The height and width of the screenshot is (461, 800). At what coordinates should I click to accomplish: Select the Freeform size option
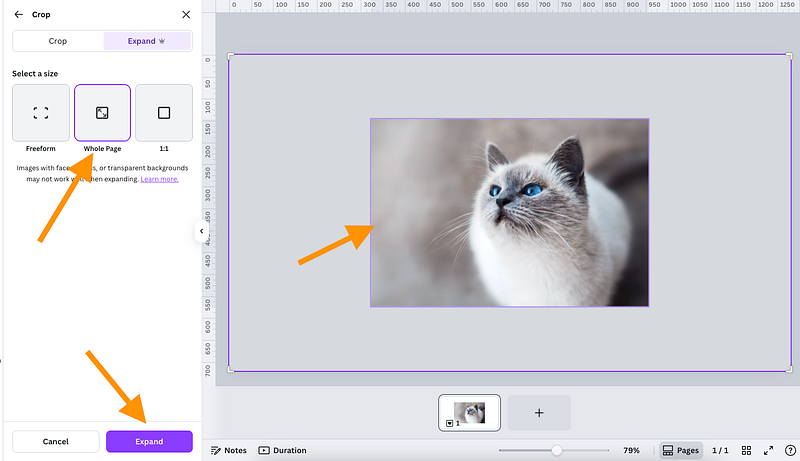[x=41, y=113]
